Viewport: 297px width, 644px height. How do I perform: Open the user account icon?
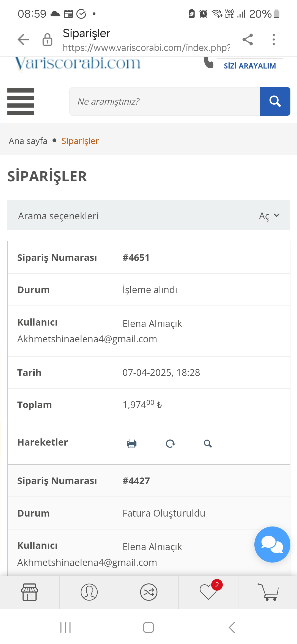pos(89,592)
